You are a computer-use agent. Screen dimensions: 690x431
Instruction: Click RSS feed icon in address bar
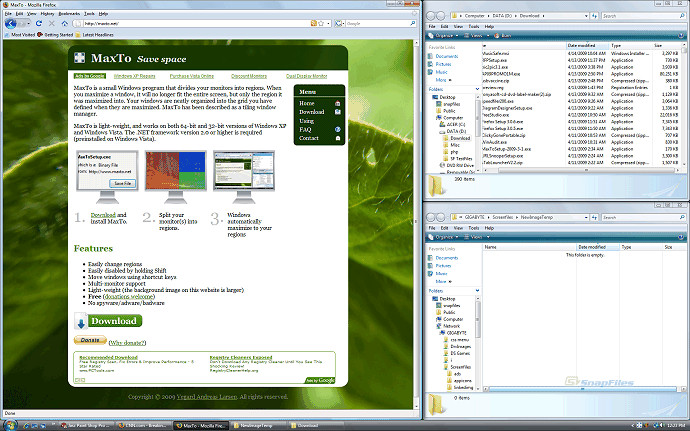[313, 23]
